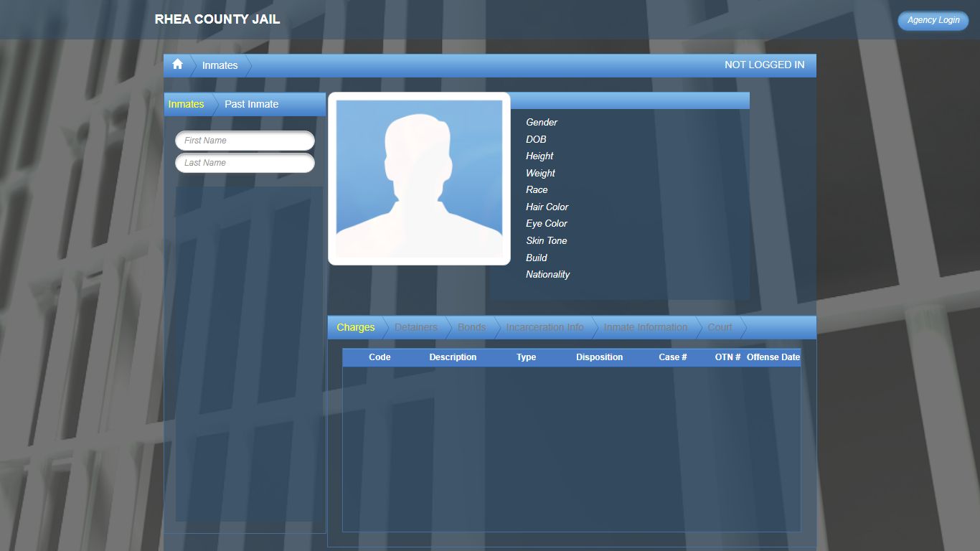The width and height of the screenshot is (980, 551).
Task: Click the Offense Date column header
Action: tap(773, 357)
